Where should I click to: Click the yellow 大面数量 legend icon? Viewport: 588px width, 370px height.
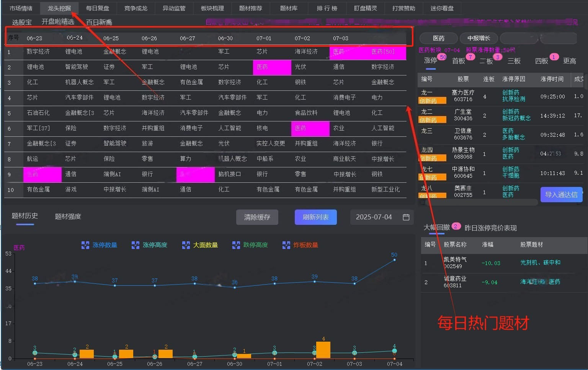pyautogui.click(x=186, y=245)
